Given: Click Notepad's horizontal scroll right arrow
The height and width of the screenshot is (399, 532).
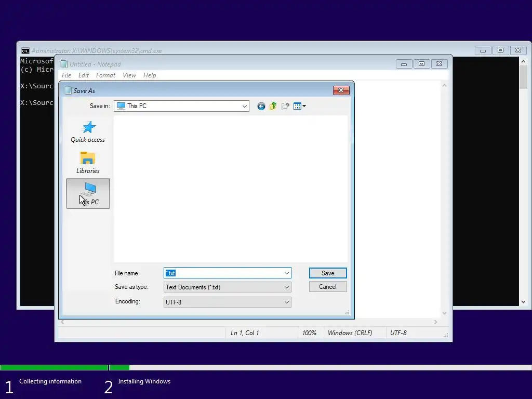Looking at the screenshot, I should click(436, 322).
